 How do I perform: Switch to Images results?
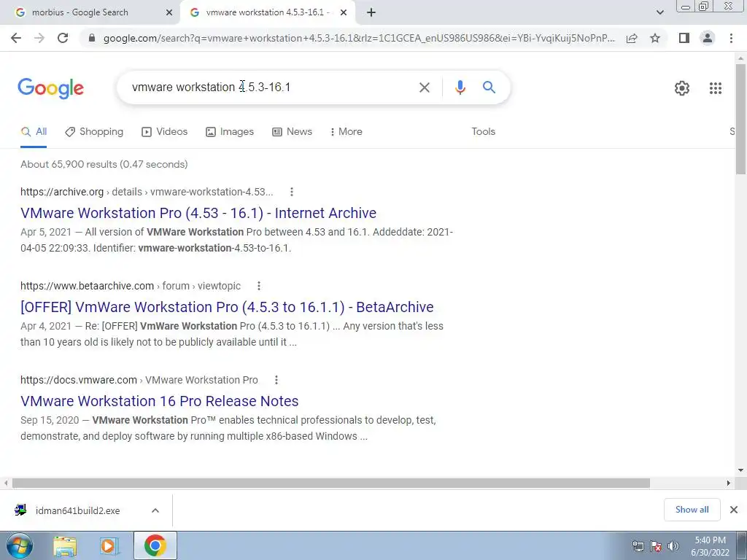(x=230, y=131)
